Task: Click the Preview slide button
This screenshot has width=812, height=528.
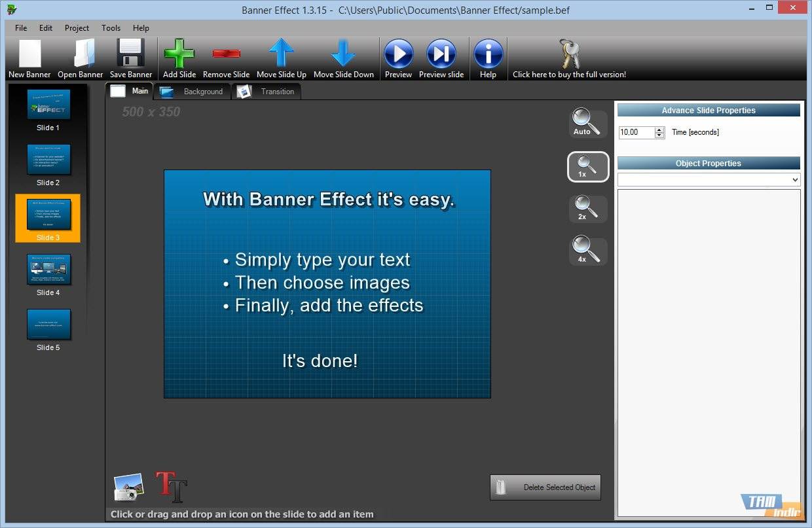Action: tap(441, 55)
